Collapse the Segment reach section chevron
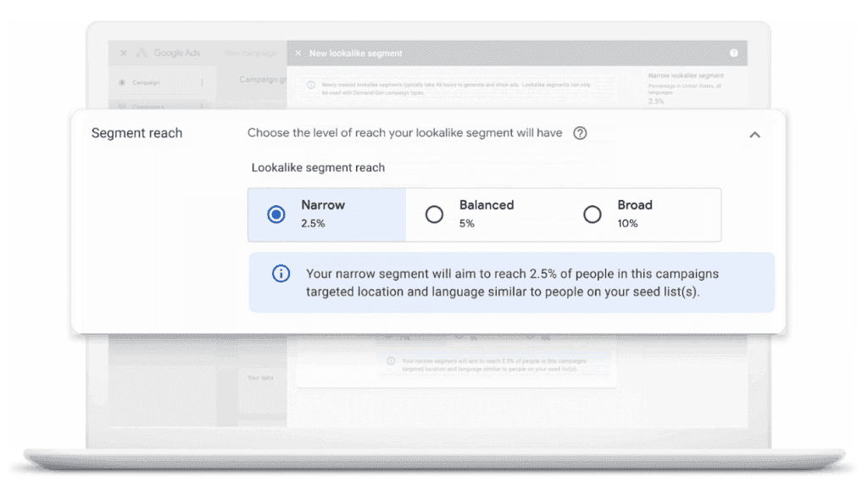The image size is (868, 501). point(754,135)
